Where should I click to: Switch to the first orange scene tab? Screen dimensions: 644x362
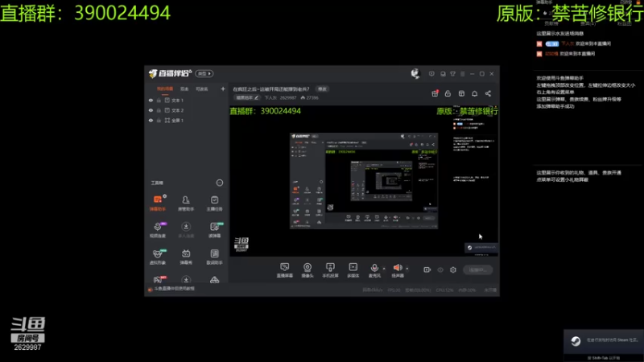click(165, 88)
